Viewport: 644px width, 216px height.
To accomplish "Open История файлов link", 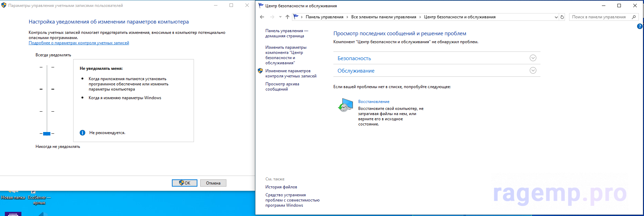I will click(281, 187).
